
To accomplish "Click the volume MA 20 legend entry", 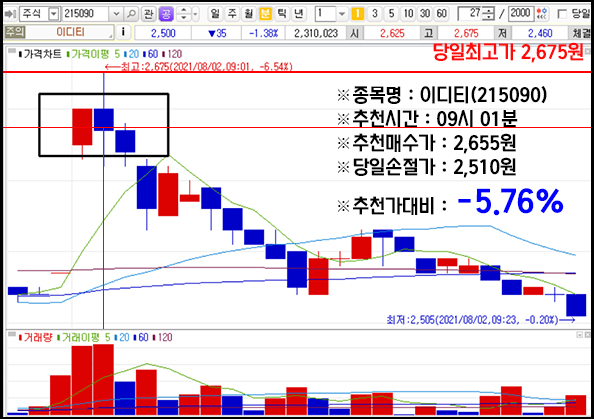I will (x=122, y=337).
